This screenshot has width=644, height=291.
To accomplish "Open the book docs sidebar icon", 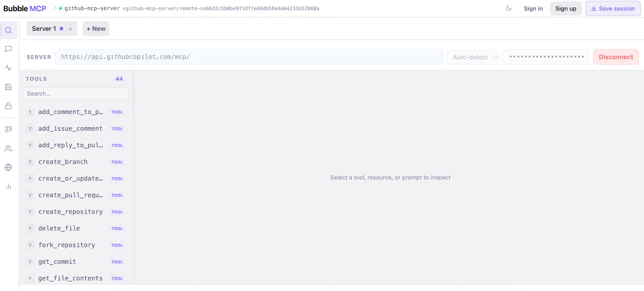I will [x=8, y=129].
